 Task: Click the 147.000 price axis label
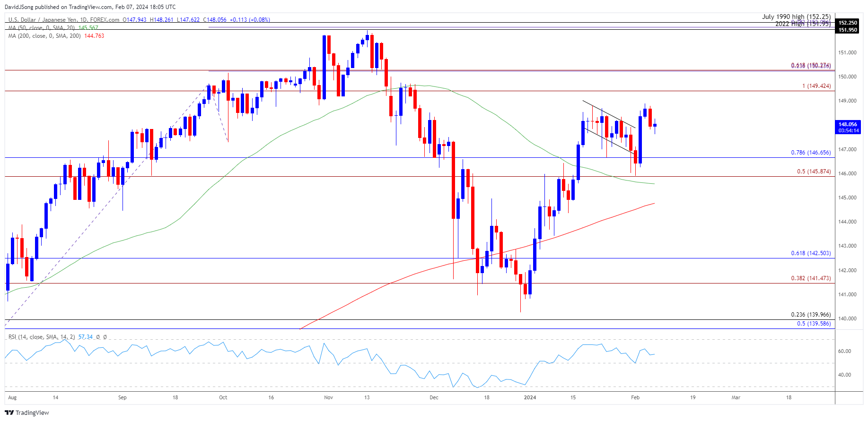pyautogui.click(x=848, y=149)
